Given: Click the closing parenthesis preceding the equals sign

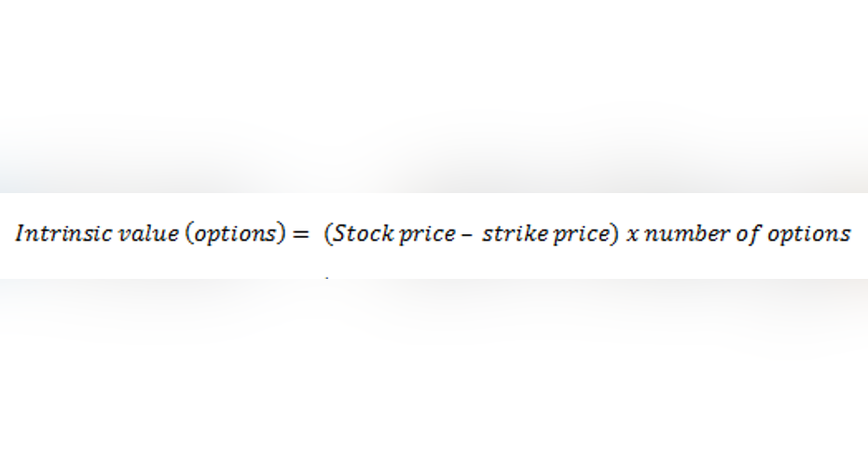Looking at the screenshot, I should (282, 234).
